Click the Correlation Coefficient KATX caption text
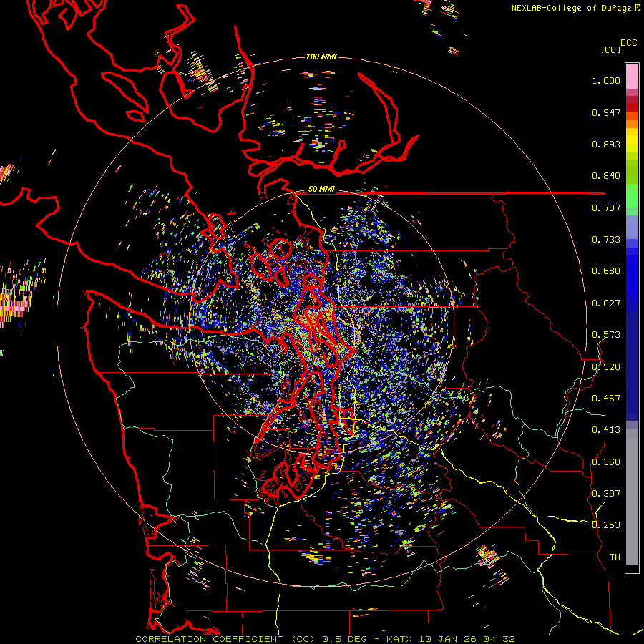The image size is (644, 644). 325,639
